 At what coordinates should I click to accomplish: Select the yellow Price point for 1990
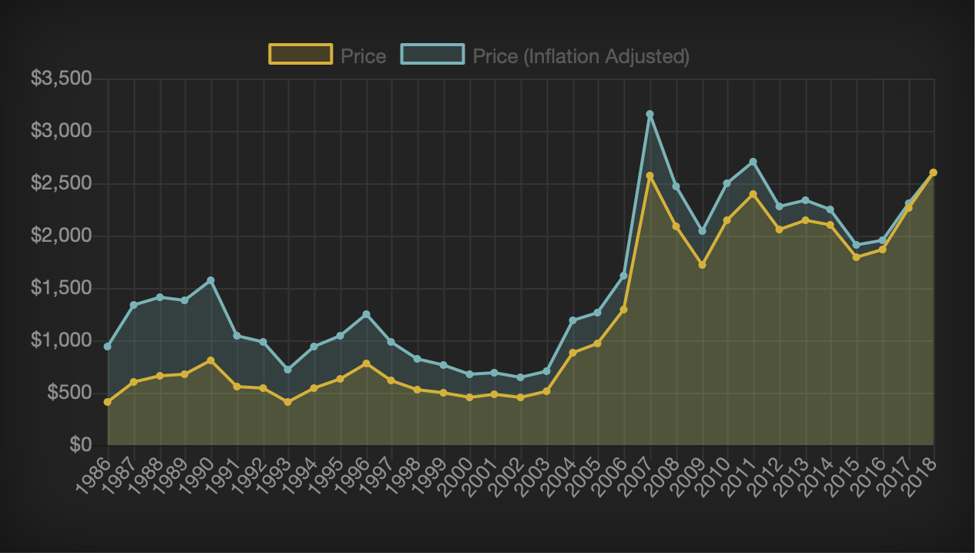pyautogui.click(x=211, y=360)
